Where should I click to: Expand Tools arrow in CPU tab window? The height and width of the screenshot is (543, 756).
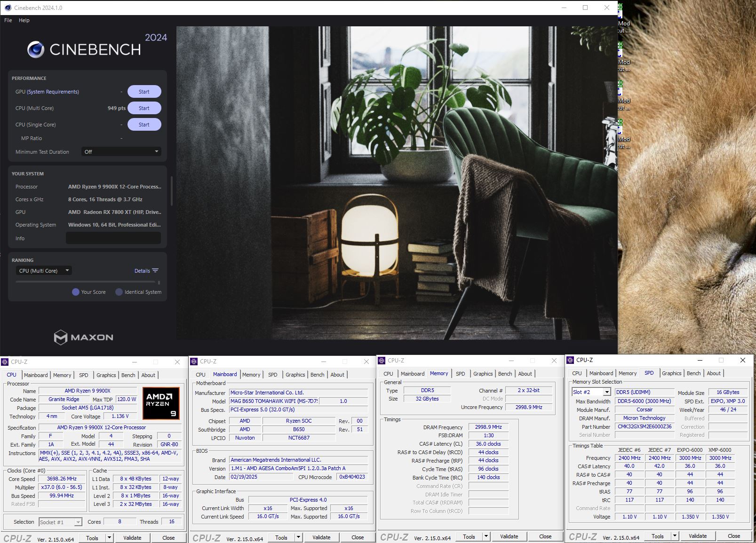(109, 538)
